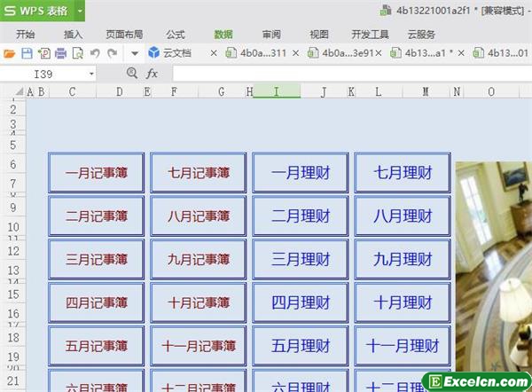Close the 云文档 tab

pyautogui.click(x=214, y=53)
